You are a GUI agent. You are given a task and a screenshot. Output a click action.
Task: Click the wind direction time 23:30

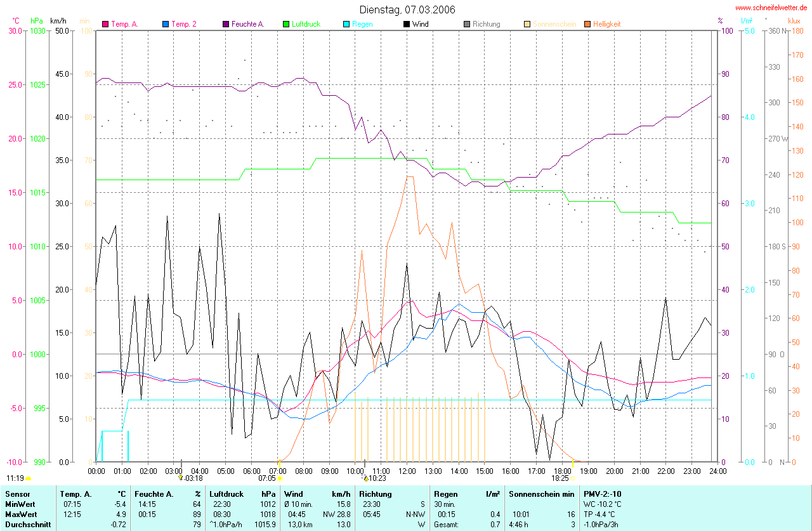(x=372, y=504)
